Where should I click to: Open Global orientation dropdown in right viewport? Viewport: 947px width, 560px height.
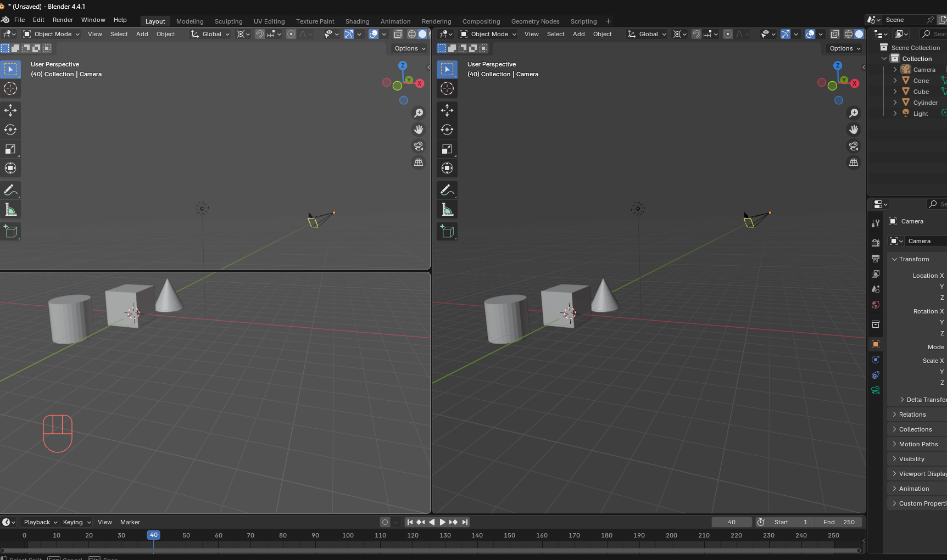647,34
